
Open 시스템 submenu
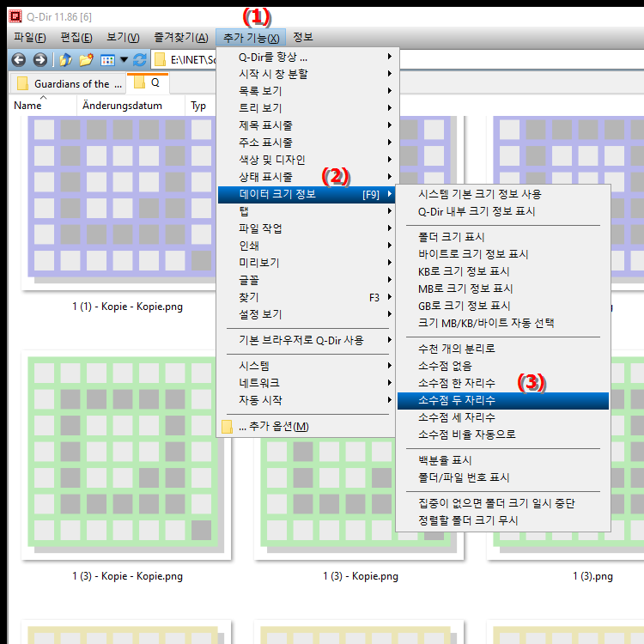pos(306,366)
